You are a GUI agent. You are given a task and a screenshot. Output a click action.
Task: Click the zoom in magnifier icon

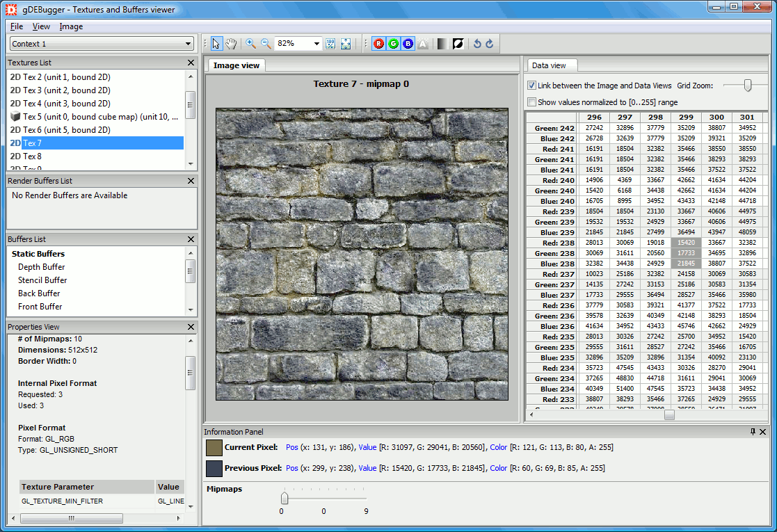pos(251,44)
